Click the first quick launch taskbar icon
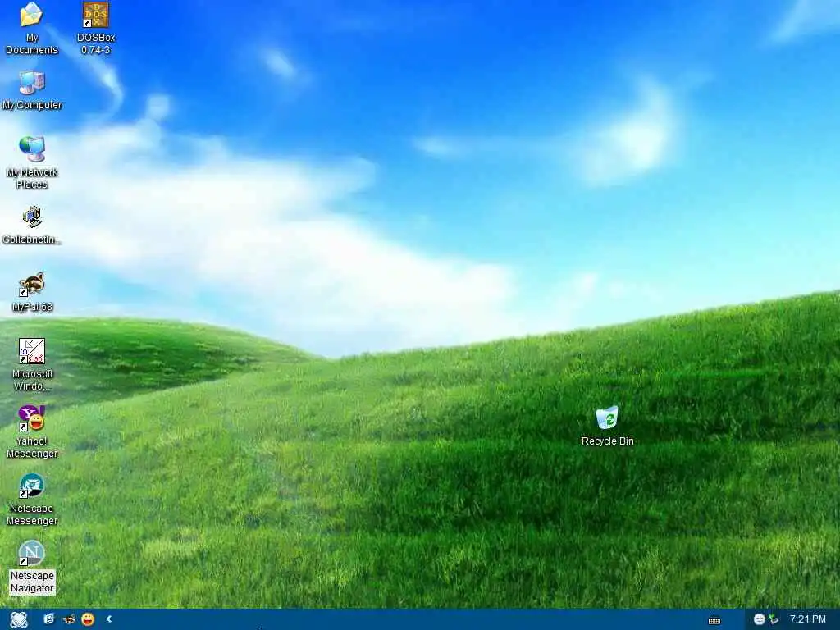The width and height of the screenshot is (840, 630). pos(48,619)
